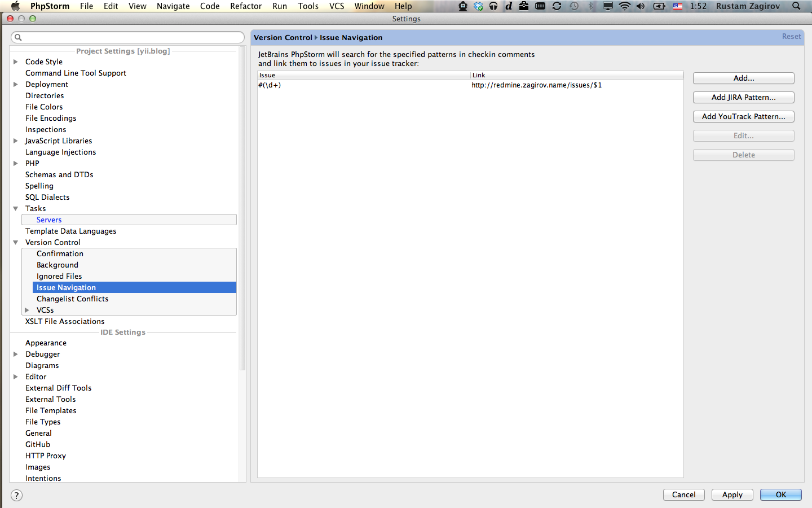Expand the JavaScript Libraries node
This screenshot has width=812, height=508.
point(16,141)
